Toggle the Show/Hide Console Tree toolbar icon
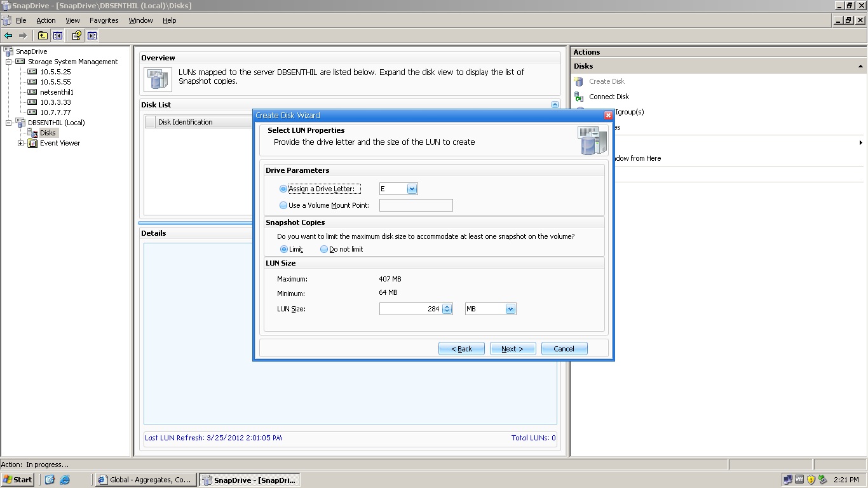Image resolution: width=868 pixels, height=488 pixels. pos(57,36)
